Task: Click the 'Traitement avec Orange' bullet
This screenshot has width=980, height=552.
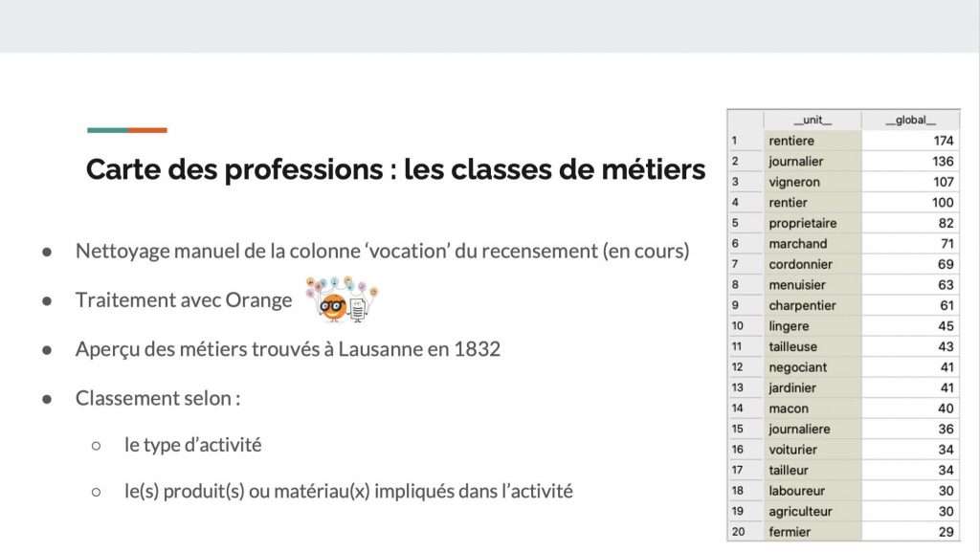Action: click(x=184, y=299)
